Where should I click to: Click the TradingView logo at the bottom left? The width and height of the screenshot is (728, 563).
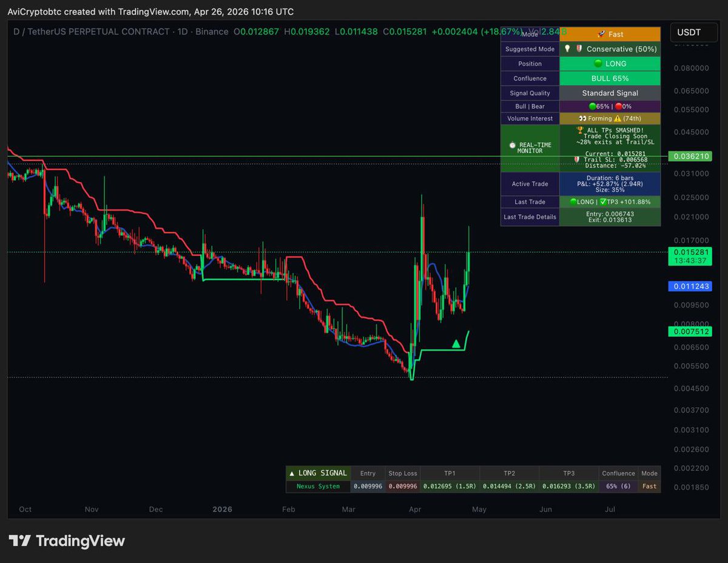point(66,541)
